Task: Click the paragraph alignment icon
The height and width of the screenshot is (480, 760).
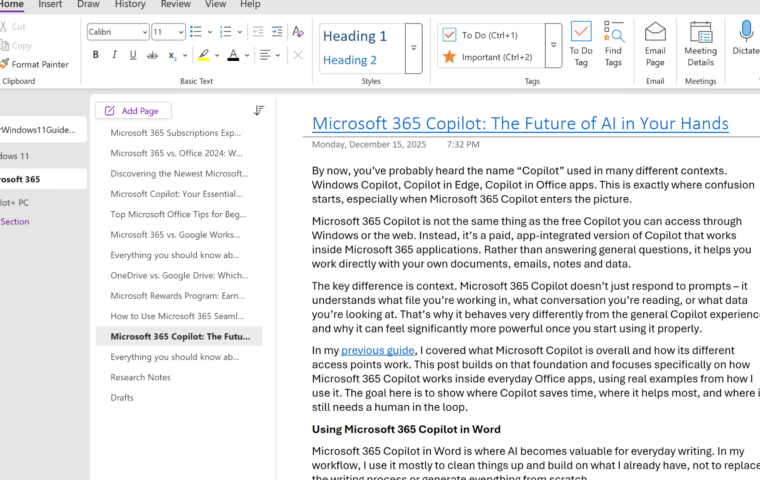Action: click(x=265, y=55)
